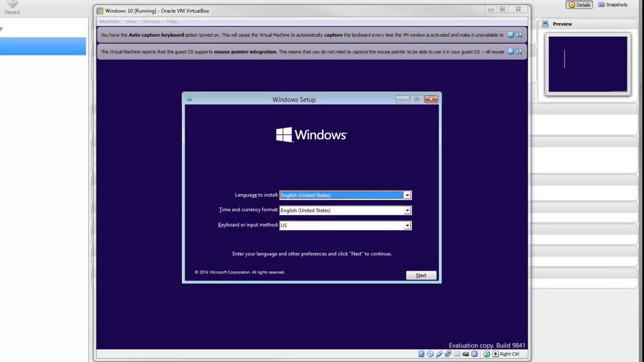
Task: Open the View menu
Action: 131,22
